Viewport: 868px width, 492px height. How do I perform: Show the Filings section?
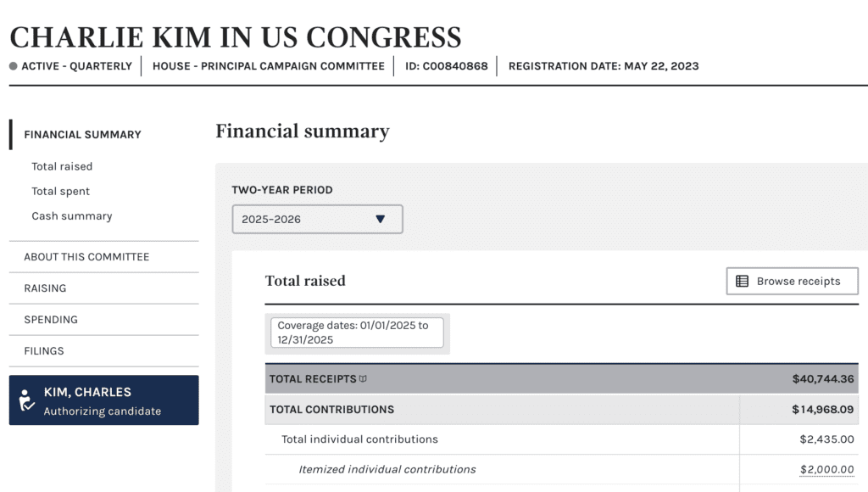pos(44,351)
